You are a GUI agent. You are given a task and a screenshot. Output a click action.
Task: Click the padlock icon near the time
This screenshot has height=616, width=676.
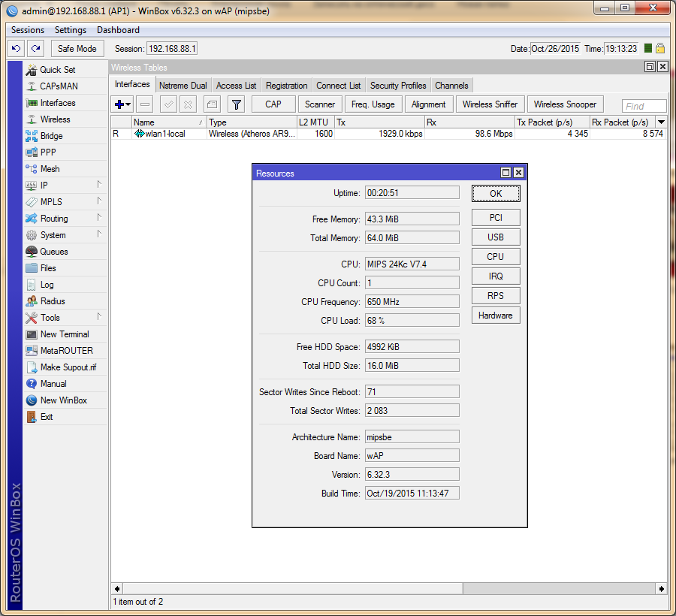point(660,49)
